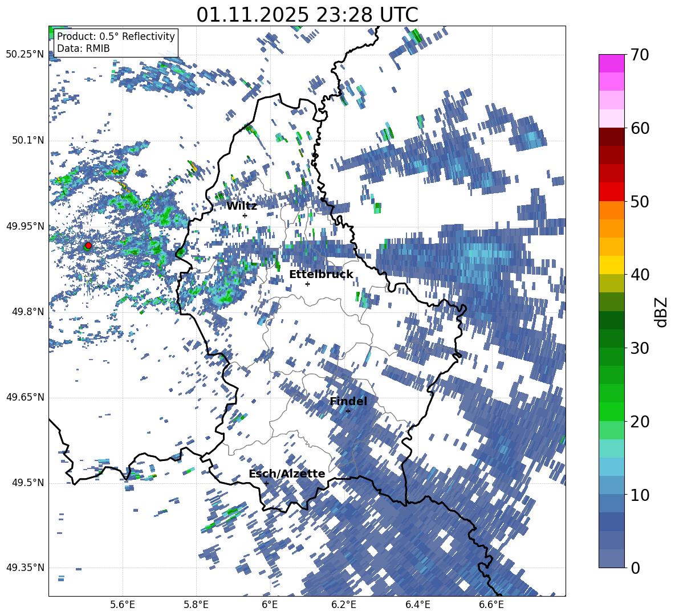Click the bright red 50 dBZ colorbar segment
This screenshot has height=616, width=675.
coord(611,192)
